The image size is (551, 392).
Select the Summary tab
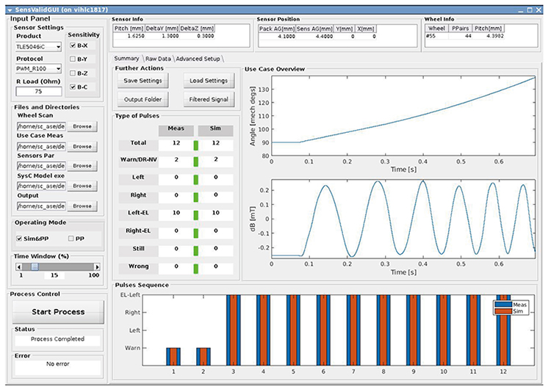pos(127,58)
